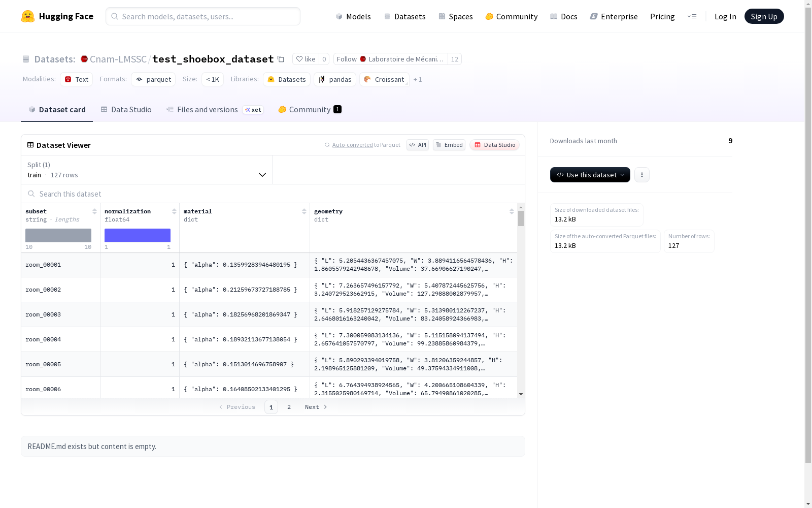Click the normalization histogram bar
This screenshot has width=812, height=508.
138,235
